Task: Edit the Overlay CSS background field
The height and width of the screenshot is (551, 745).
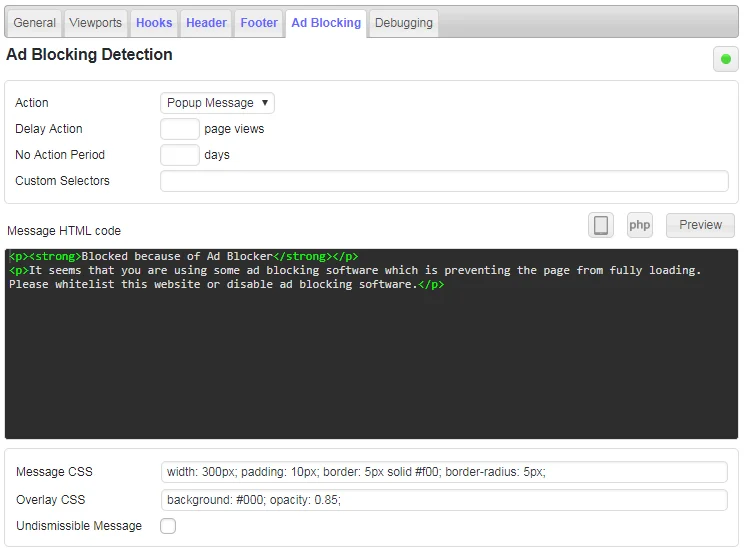Action: (444, 500)
